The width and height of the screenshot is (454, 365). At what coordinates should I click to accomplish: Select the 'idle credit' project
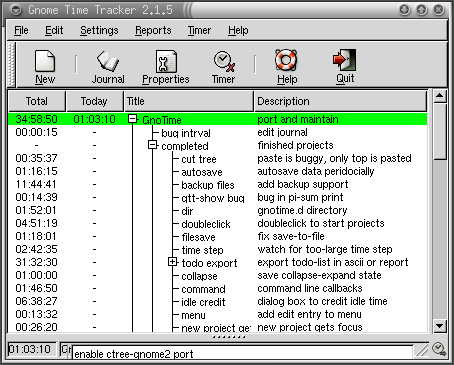203,302
